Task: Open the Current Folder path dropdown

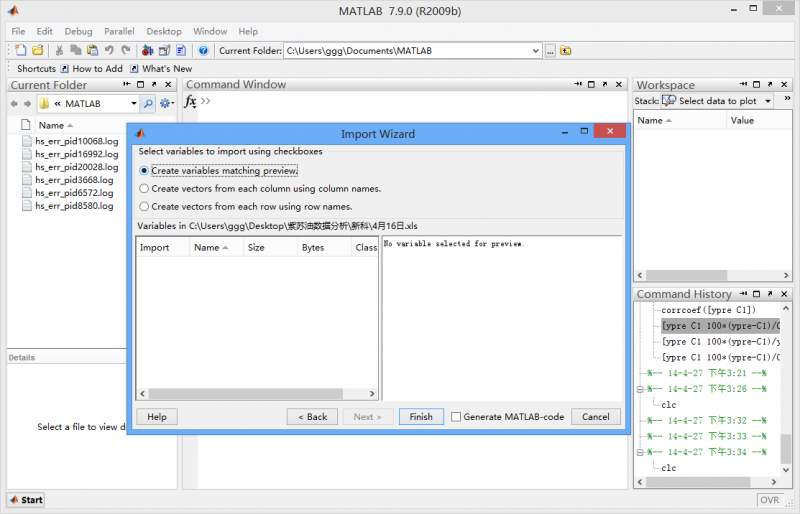Action: [x=535, y=51]
